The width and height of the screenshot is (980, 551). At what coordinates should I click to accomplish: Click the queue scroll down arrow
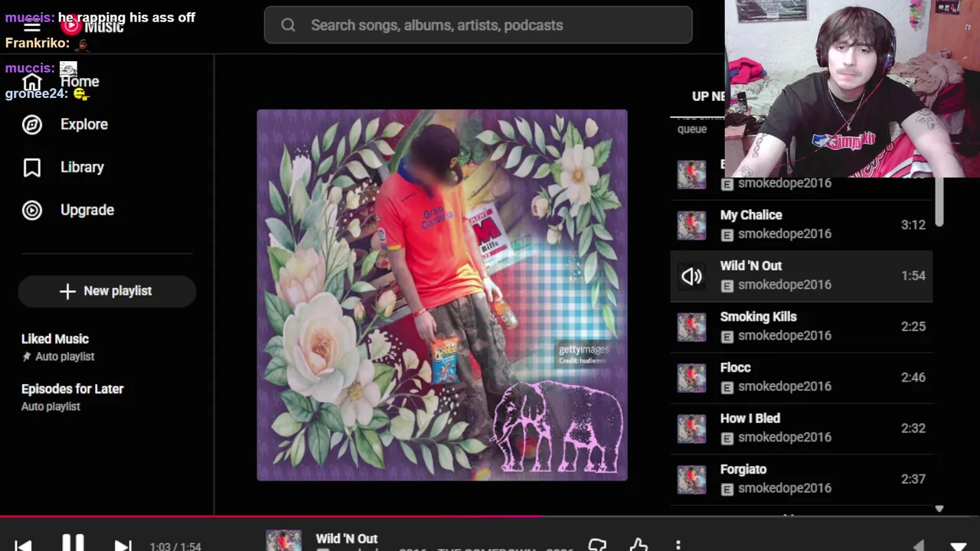coord(939,509)
